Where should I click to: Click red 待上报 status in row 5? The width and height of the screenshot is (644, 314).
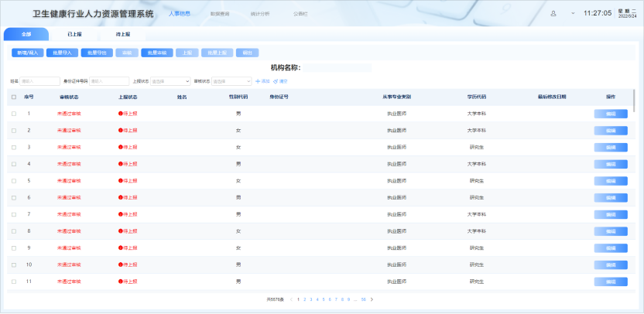(x=128, y=180)
